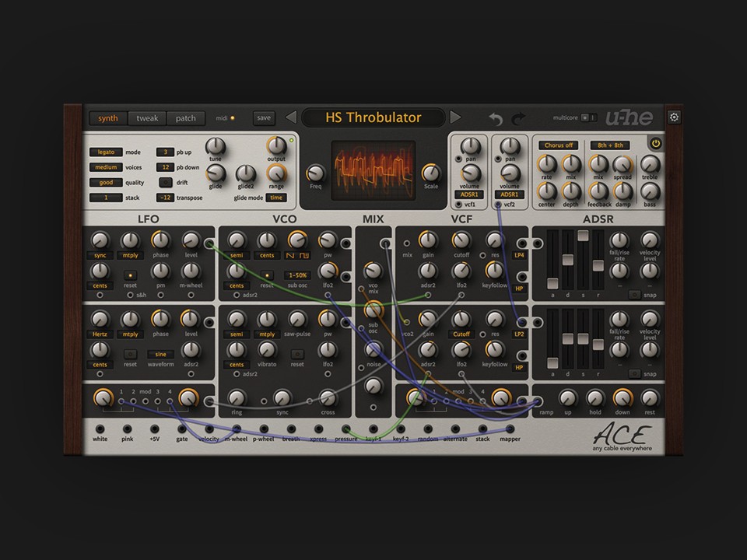Undo the last change with the undo arrow
The width and height of the screenshot is (747, 560).
click(496, 118)
